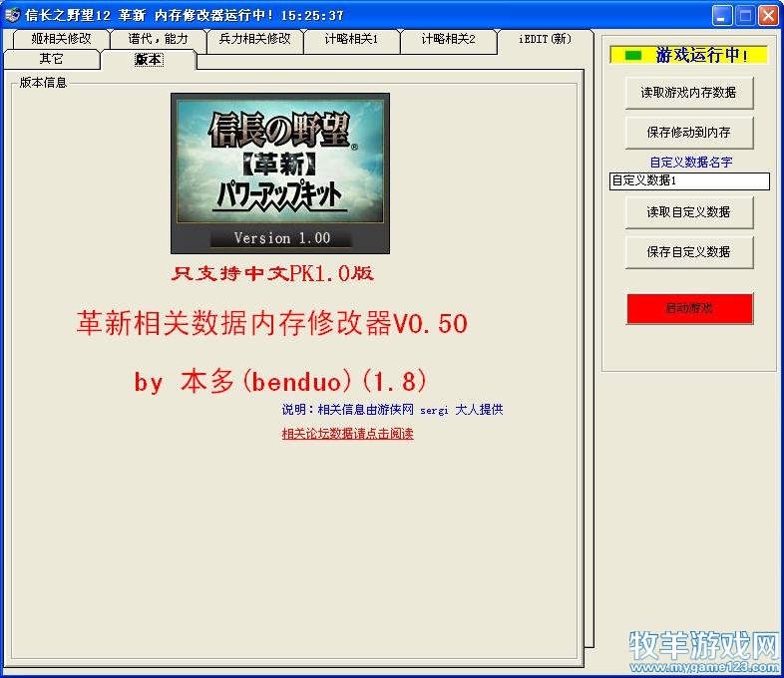
Task: Open the 相关论坛数据请点击阅读 link
Action: (x=347, y=433)
